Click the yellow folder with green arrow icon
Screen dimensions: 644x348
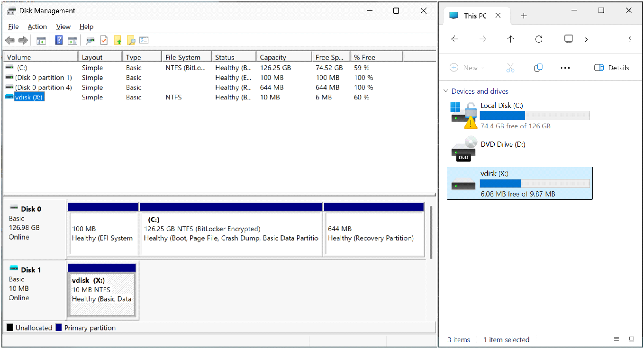coord(118,41)
